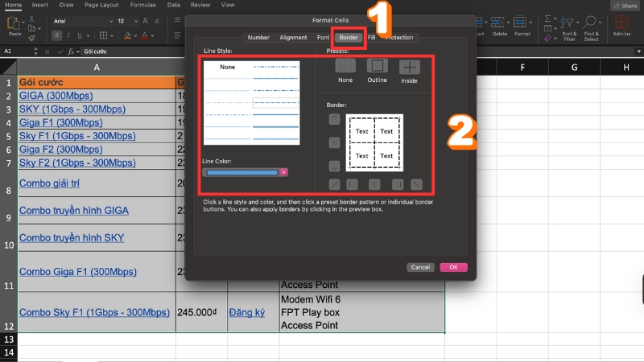The width and height of the screenshot is (644, 362).
Task: Click the Cancel button
Action: [x=421, y=267]
